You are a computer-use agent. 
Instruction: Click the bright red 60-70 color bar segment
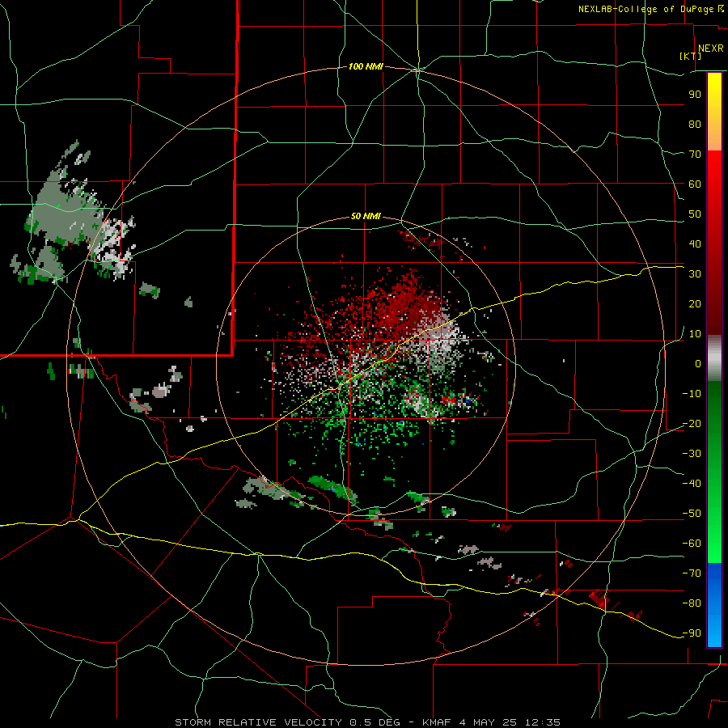pos(714,167)
